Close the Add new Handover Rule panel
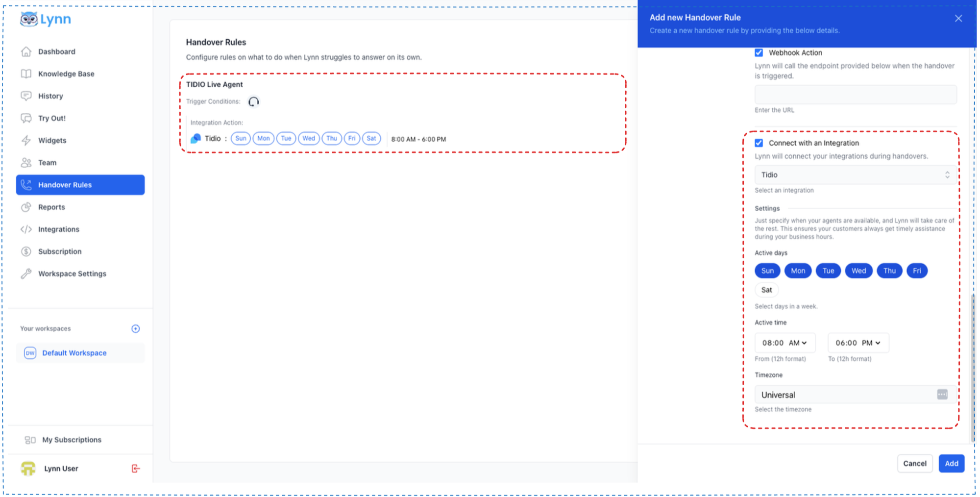 pos(958,19)
